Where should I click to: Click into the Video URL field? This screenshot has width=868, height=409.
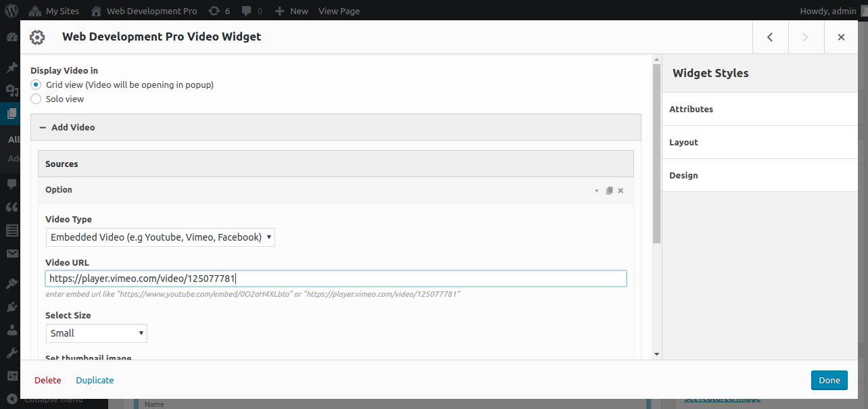(336, 279)
